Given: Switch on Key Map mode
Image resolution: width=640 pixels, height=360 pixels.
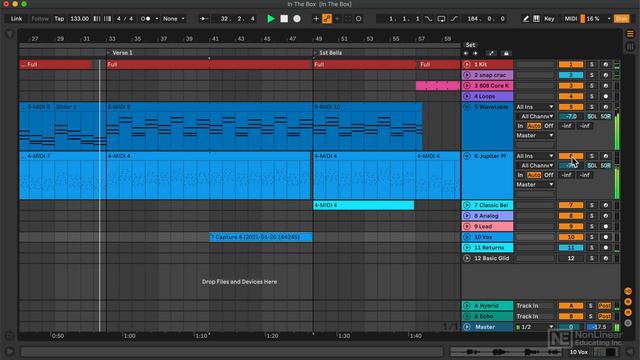Looking at the screenshot, I should pyautogui.click(x=549, y=19).
